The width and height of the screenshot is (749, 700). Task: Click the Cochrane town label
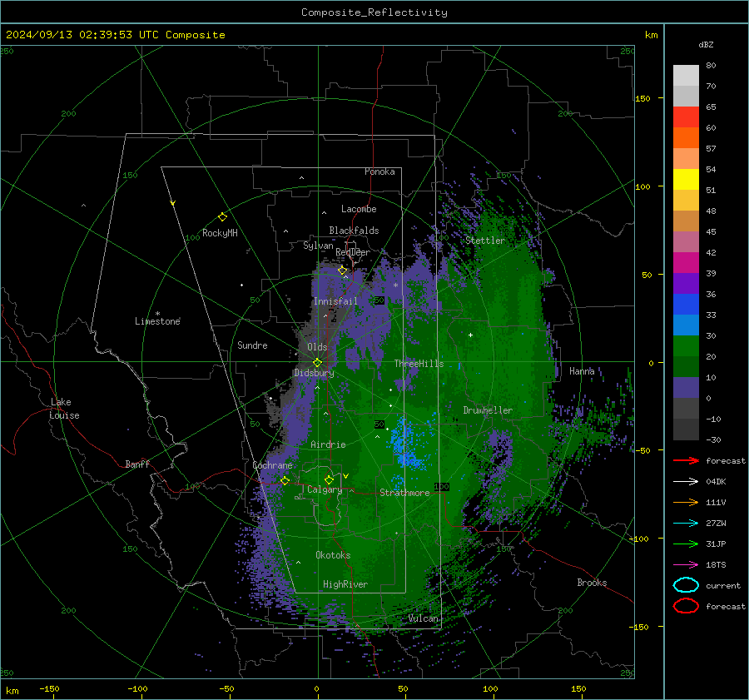(272, 465)
